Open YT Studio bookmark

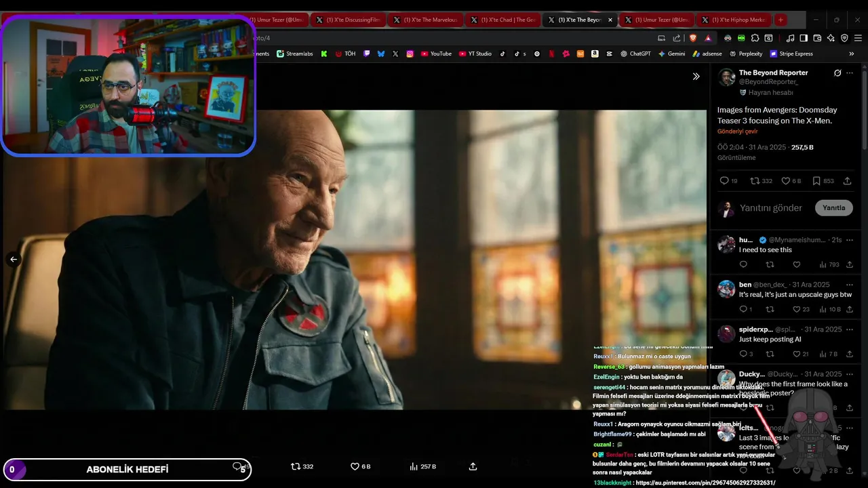click(475, 54)
